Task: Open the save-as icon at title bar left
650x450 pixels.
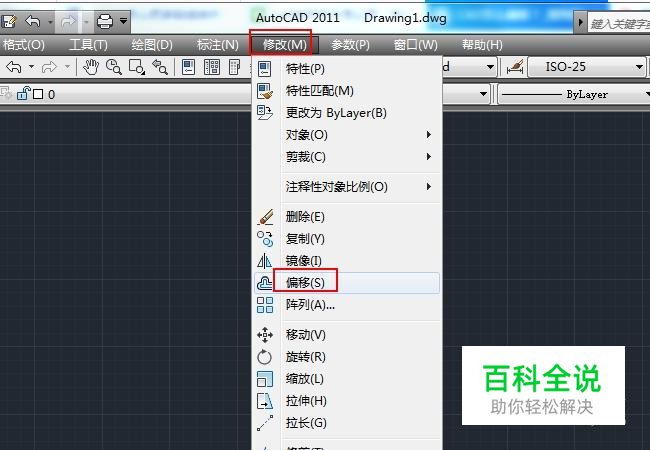Action: 8,21
